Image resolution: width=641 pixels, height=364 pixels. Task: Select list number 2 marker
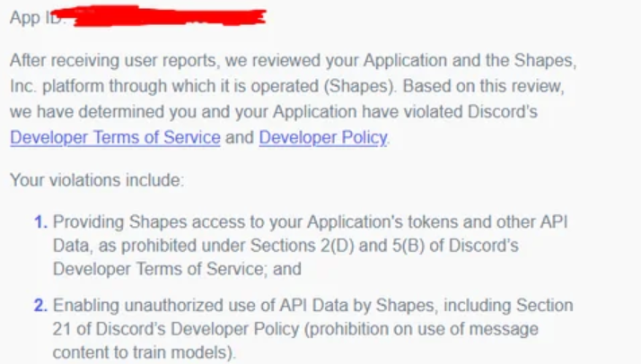(x=40, y=306)
